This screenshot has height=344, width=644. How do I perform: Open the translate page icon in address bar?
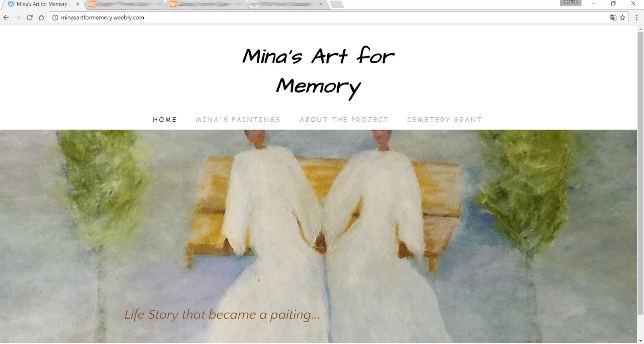tap(613, 17)
